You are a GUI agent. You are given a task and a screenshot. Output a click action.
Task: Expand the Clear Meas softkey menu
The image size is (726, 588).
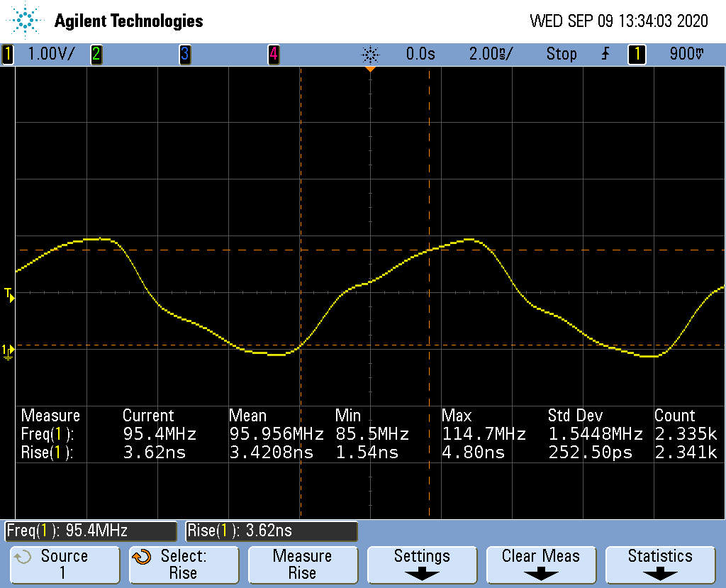[x=540, y=564]
